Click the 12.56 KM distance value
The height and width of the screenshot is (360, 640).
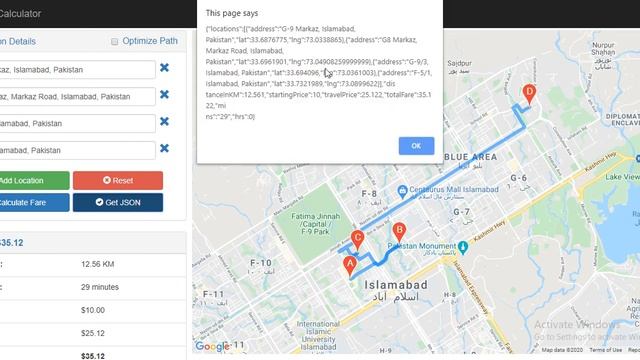[x=98, y=264]
